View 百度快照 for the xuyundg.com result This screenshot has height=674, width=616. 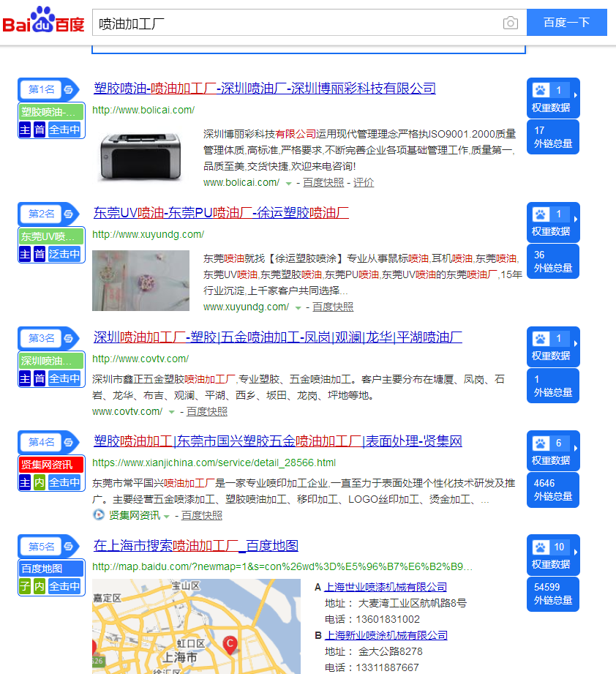(333, 307)
